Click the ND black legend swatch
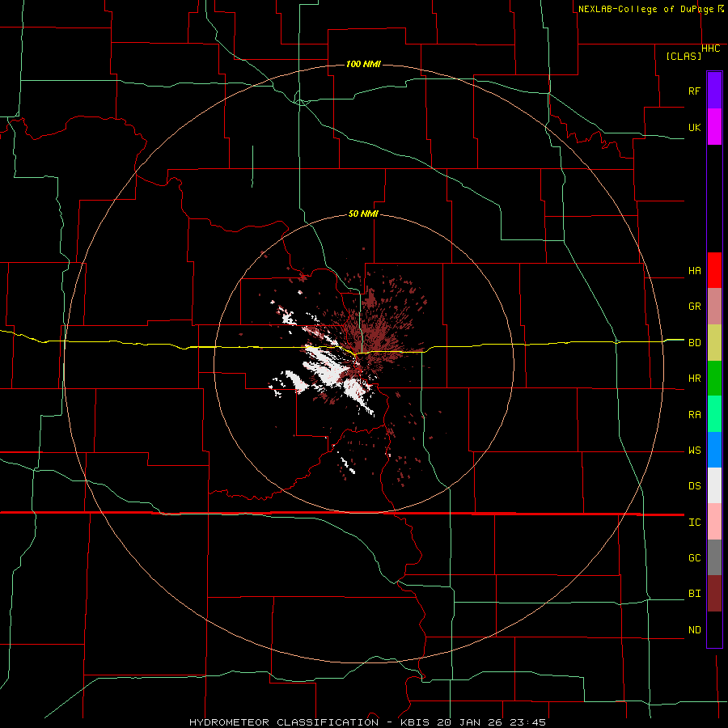Image resolution: width=728 pixels, height=728 pixels. click(714, 629)
